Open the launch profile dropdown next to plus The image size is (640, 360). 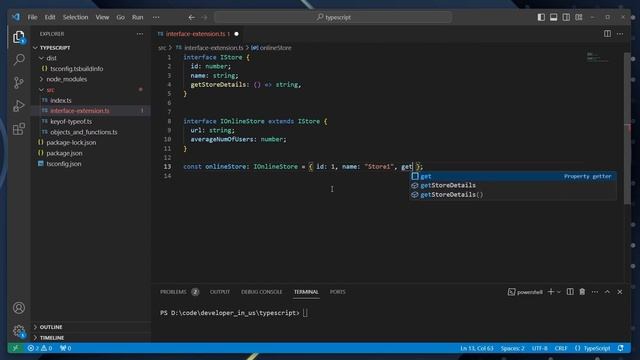[559, 292]
